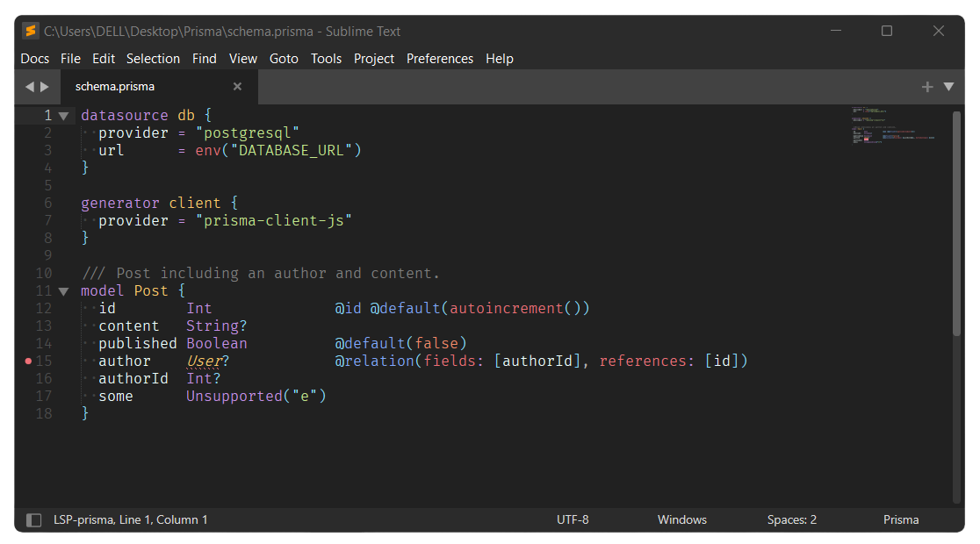Open the Find menu

tap(205, 59)
